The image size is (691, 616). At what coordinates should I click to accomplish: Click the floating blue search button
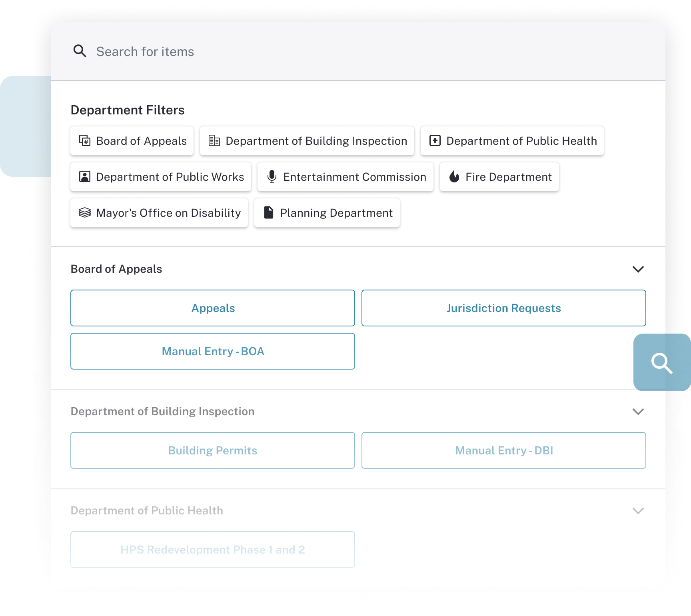pyautogui.click(x=662, y=362)
